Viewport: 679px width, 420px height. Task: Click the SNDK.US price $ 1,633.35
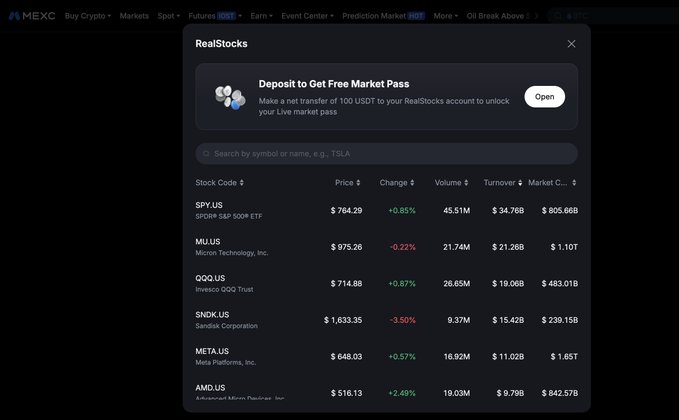[343, 320]
